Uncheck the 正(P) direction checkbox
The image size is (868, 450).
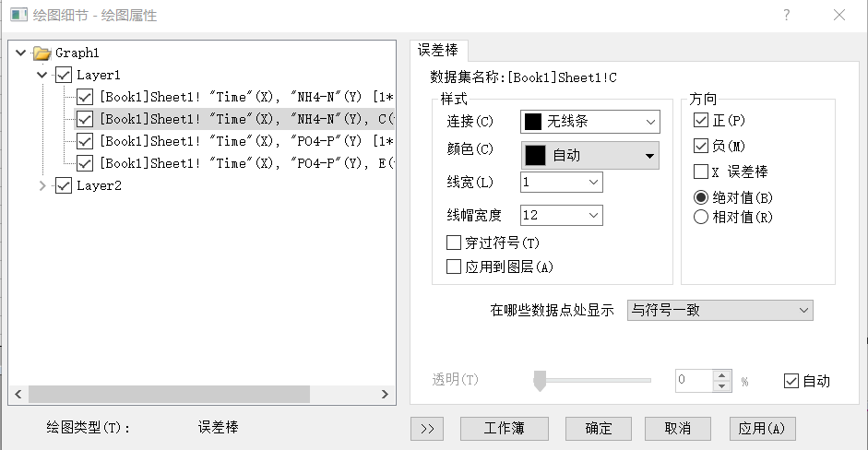[701, 120]
